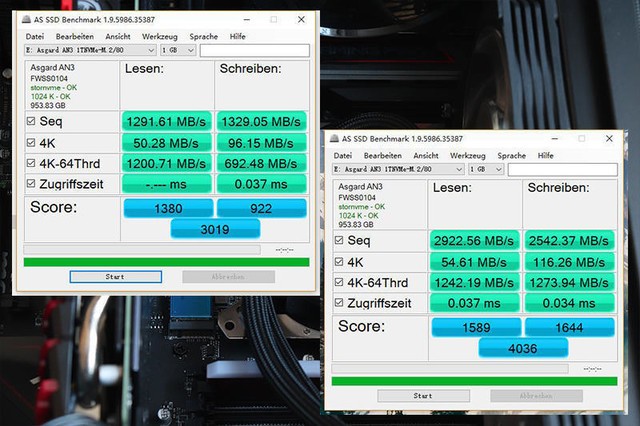Open the Datei menu in the right window
640x426 pixels.
click(342, 155)
